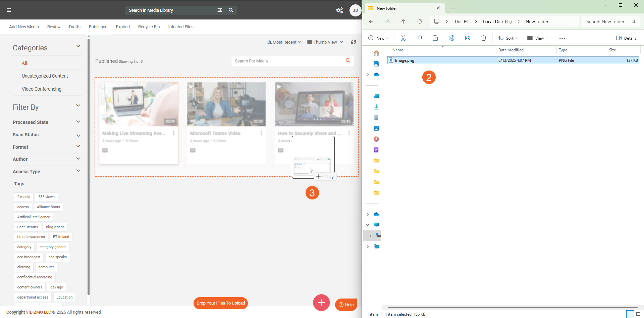This screenshot has width=644, height=318.
Task: Switch to the Drafts tab
Action: pos(74,27)
